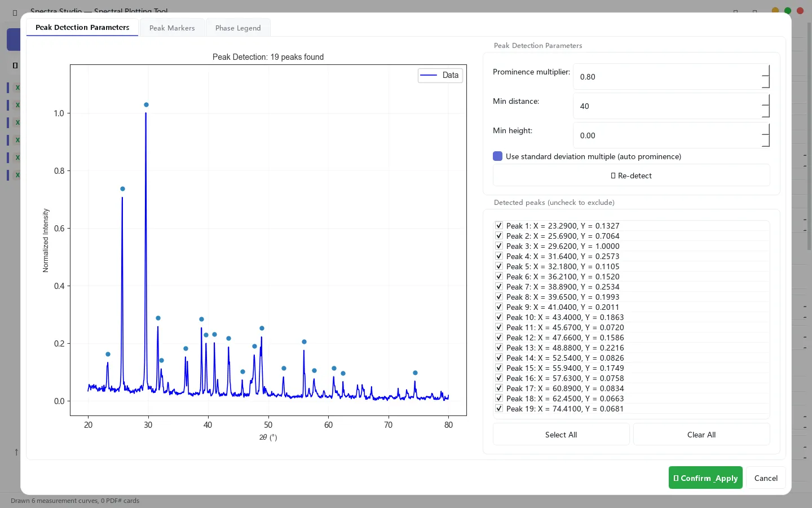Confirm and apply the detected peaks

(705, 478)
